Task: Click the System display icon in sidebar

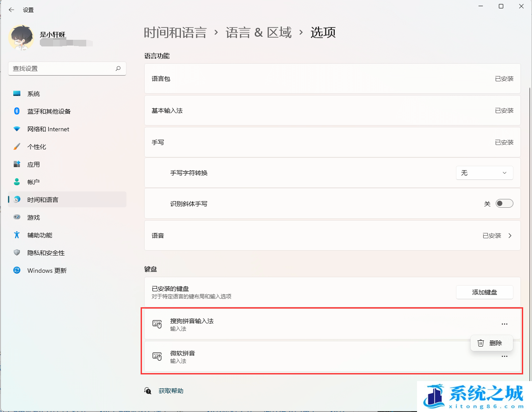Action: (16, 93)
